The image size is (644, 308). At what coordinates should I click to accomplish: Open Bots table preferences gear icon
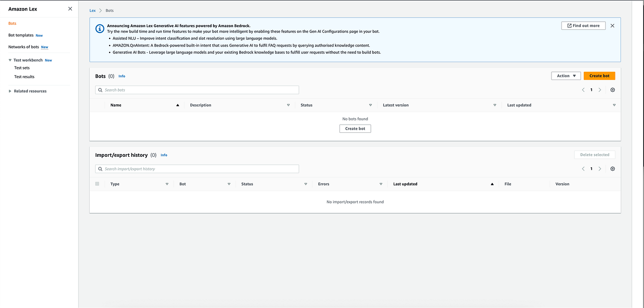pos(612,90)
